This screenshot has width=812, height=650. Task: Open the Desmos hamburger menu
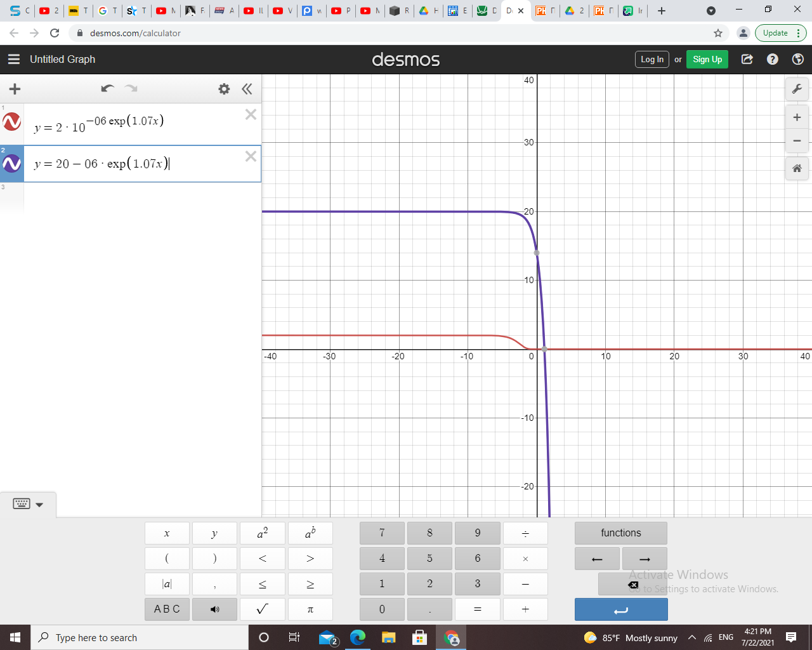[x=14, y=59]
